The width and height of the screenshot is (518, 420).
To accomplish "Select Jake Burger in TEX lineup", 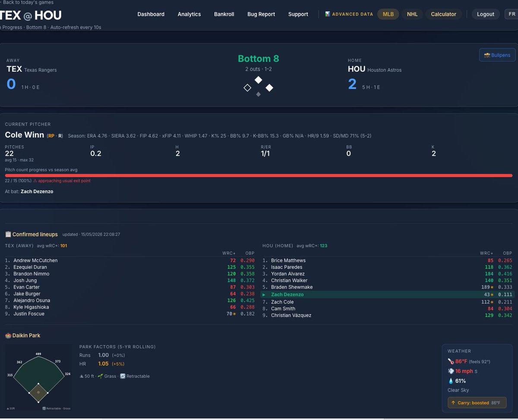I will click(26, 294).
